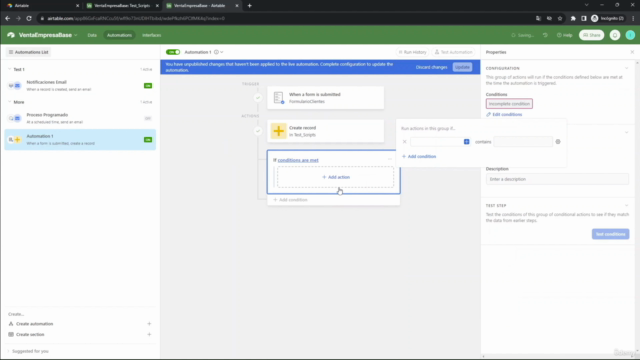Open Run History
The width and height of the screenshot is (640, 360).
tap(412, 52)
